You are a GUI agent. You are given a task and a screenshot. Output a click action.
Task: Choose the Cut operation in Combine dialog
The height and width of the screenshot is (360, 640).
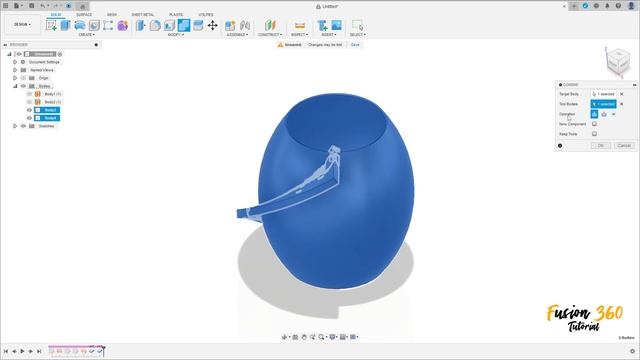[604, 114]
